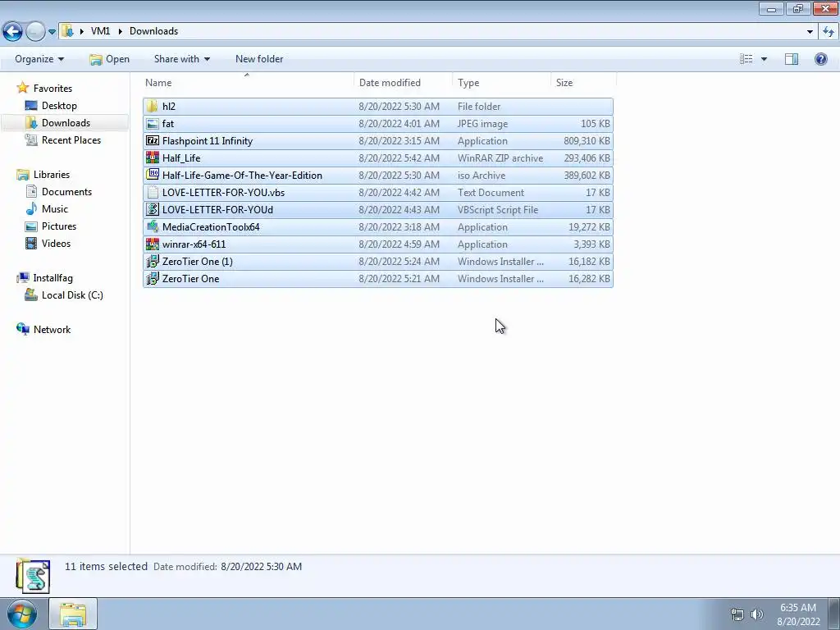Click the 8/20/2022 5:42 AM date cell
This screenshot has width=840, height=630.
pyautogui.click(x=399, y=158)
